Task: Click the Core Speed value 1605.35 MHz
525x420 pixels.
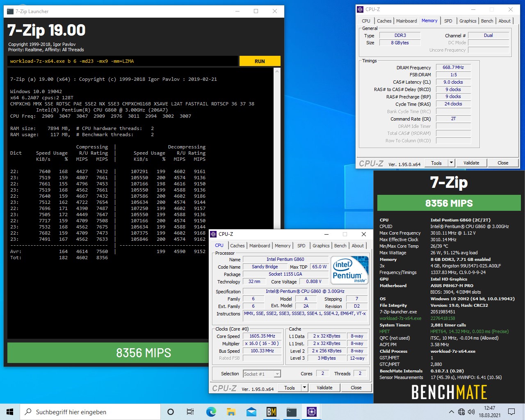Action: [x=262, y=336]
